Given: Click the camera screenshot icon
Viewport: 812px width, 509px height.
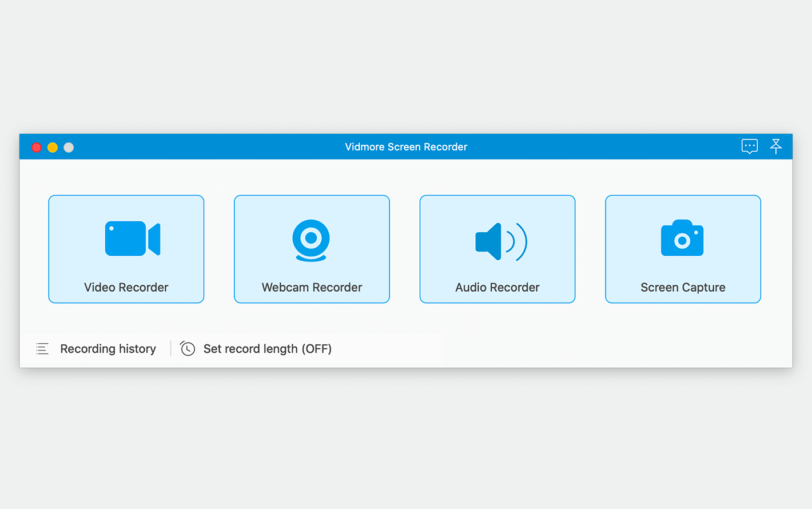Looking at the screenshot, I should coord(682,238).
